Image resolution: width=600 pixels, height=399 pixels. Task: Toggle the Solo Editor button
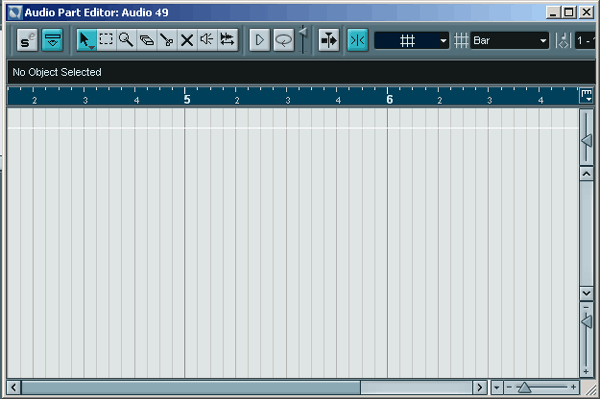tap(27, 40)
